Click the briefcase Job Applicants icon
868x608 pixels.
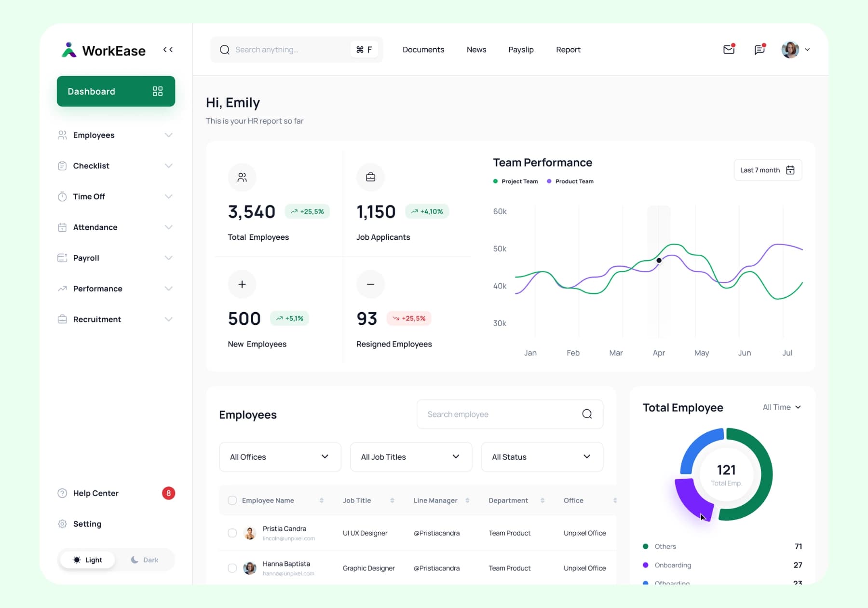click(x=370, y=177)
